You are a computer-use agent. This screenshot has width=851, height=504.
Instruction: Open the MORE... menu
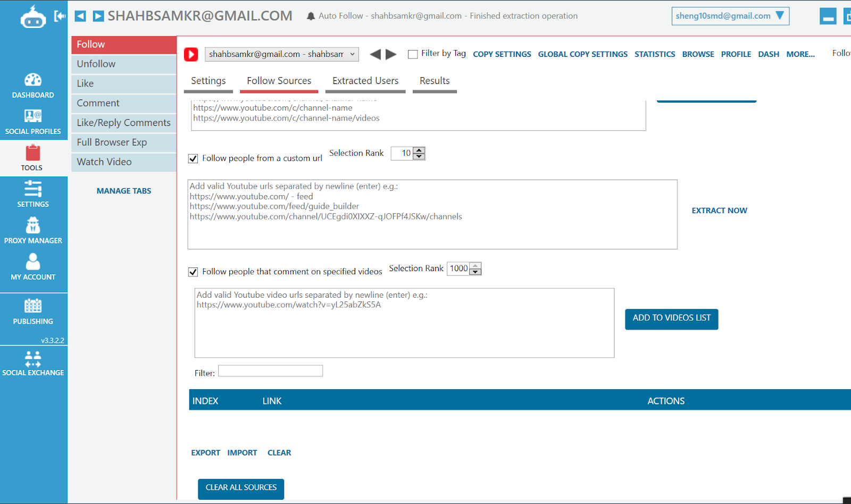800,54
